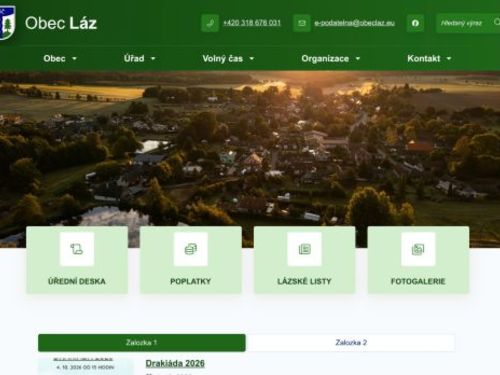The height and width of the screenshot is (375, 500).
Task: Open the POPLATKY card label
Action: [191, 281]
